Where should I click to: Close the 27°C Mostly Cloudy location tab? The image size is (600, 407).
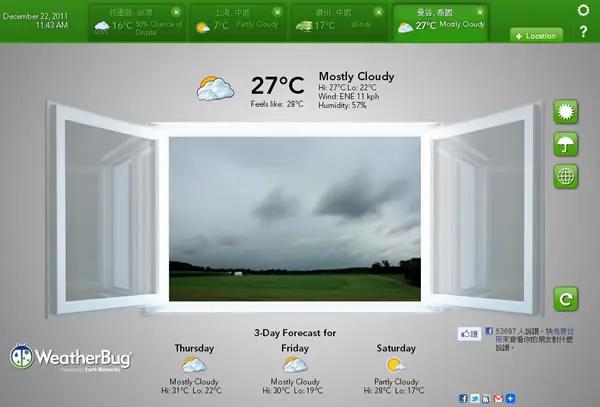(x=479, y=12)
